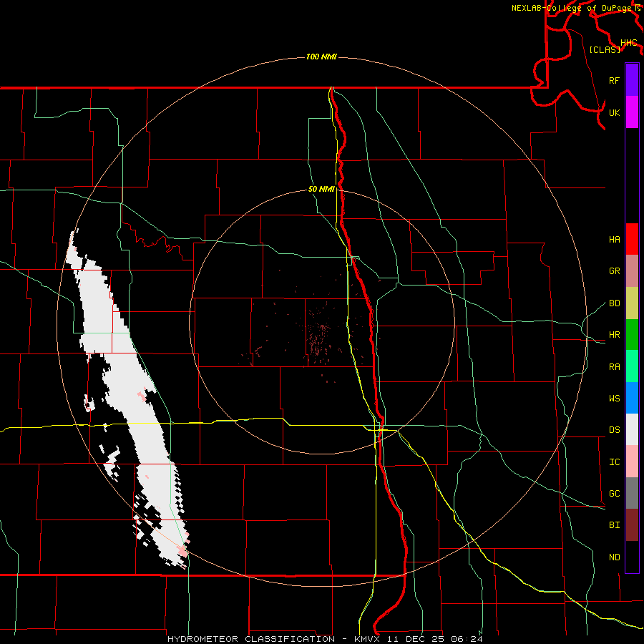Click the RA legend label
This screenshot has height=644, width=644.
coord(614,366)
